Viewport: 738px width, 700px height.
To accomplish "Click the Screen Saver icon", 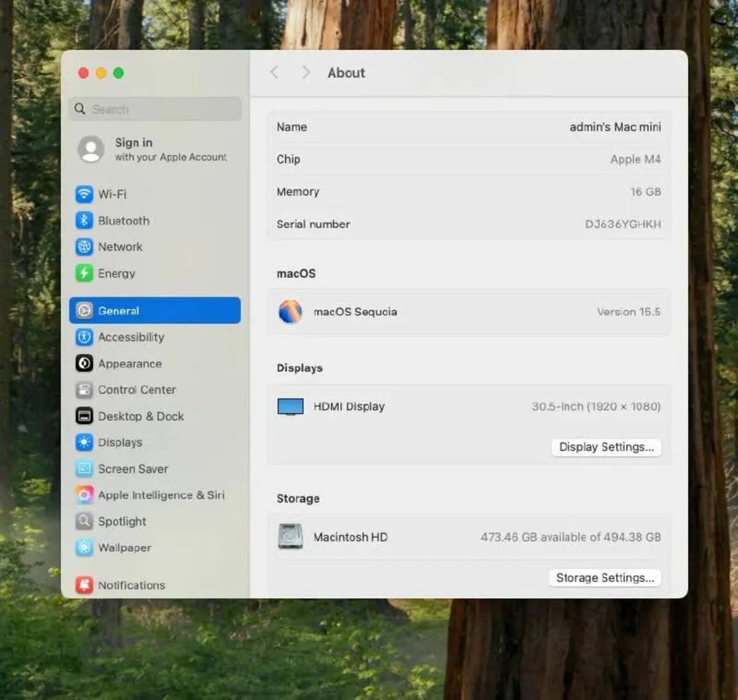I will (x=84, y=469).
